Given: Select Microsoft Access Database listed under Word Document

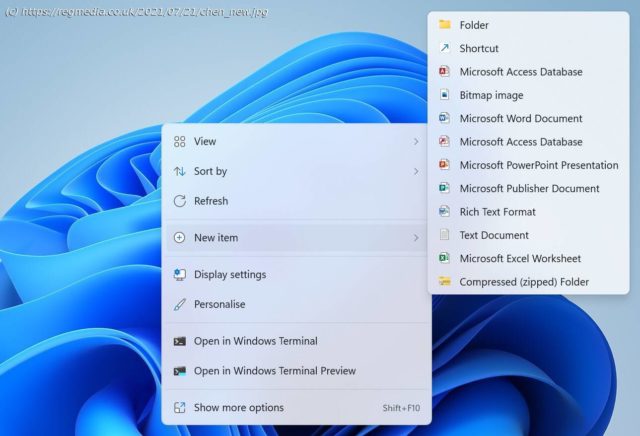Looking at the screenshot, I should point(529,142).
